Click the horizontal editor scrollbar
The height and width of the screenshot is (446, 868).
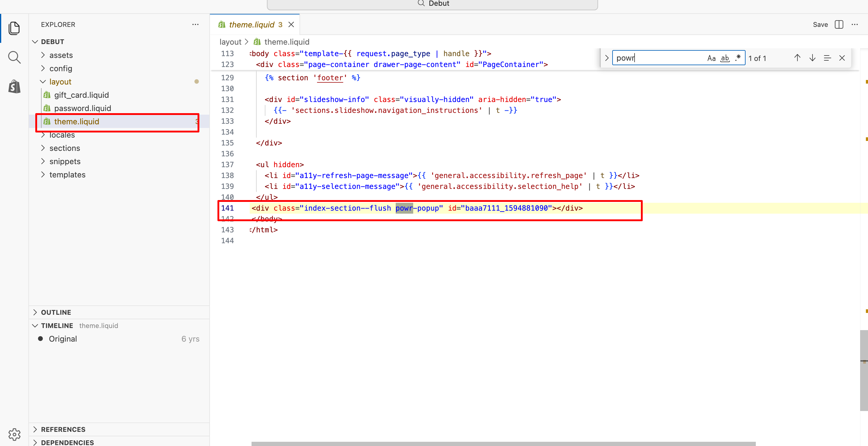tap(503, 444)
